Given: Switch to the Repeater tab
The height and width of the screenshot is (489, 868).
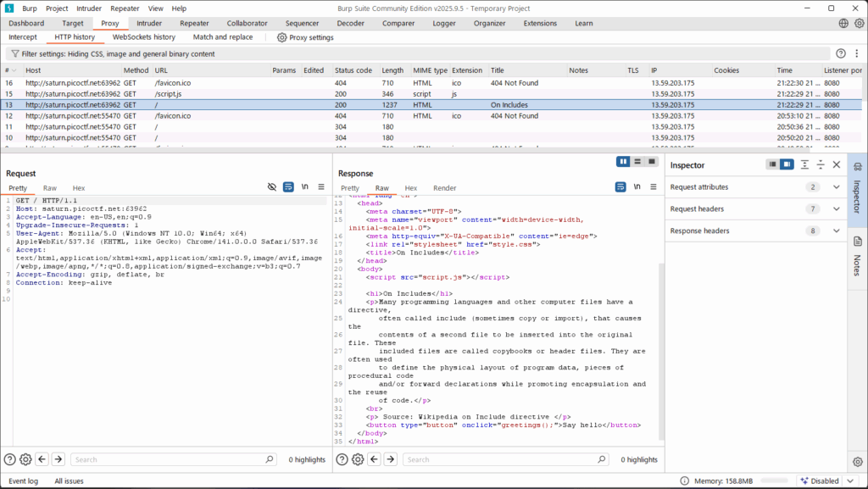Looking at the screenshot, I should (194, 24).
